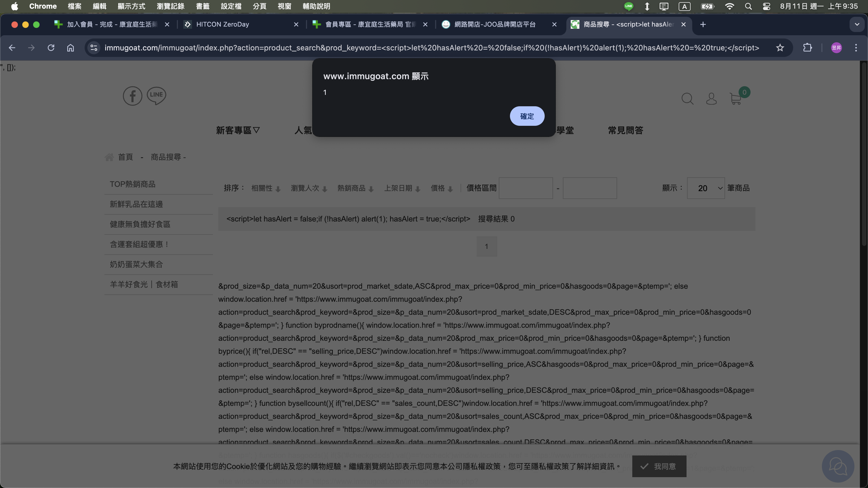
Task: Click the maximum price input field
Action: coord(590,188)
